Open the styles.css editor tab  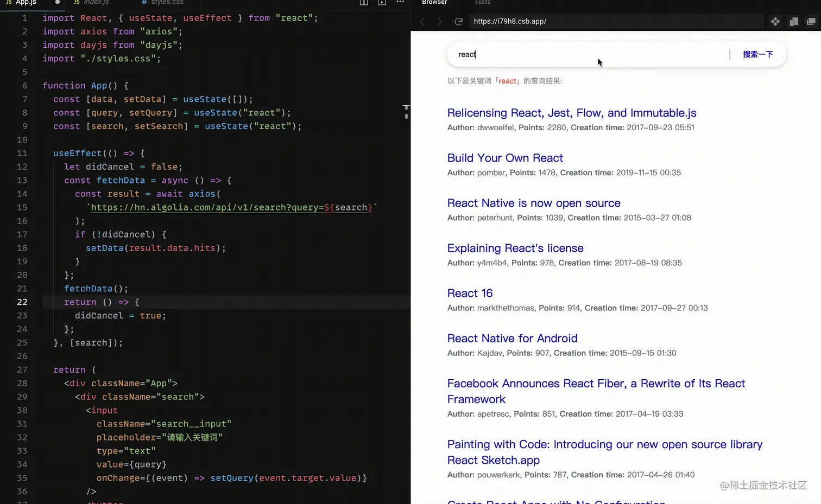click(162, 2)
